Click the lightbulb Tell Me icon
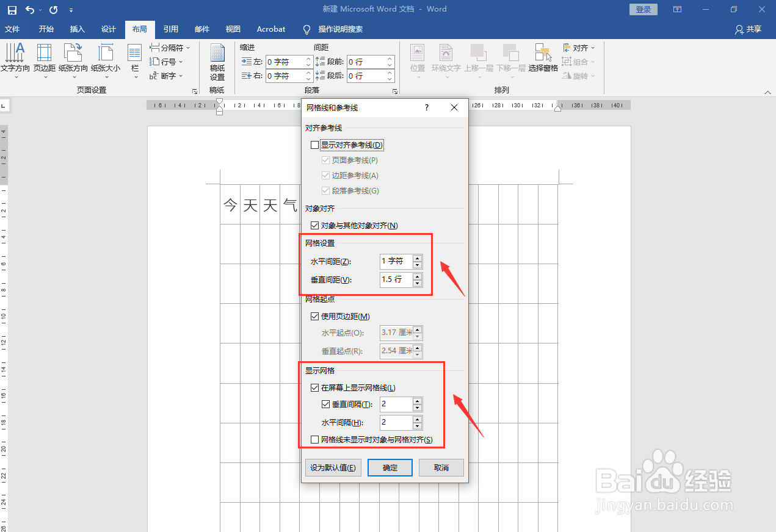The width and height of the screenshot is (776, 532). click(307, 29)
